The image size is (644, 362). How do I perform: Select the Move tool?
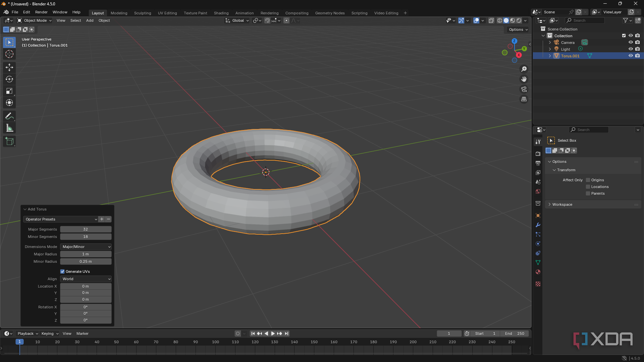point(9,67)
